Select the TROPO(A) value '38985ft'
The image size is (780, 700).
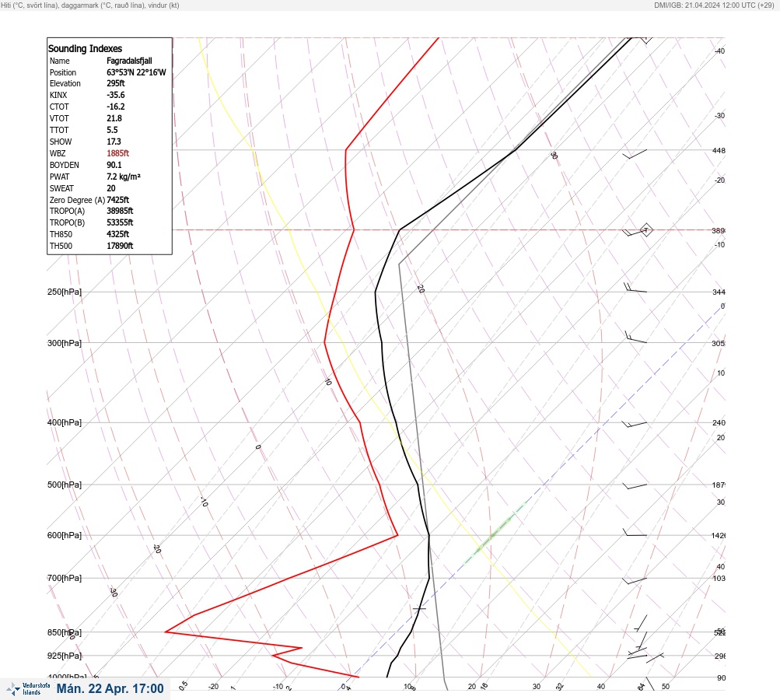coord(120,211)
